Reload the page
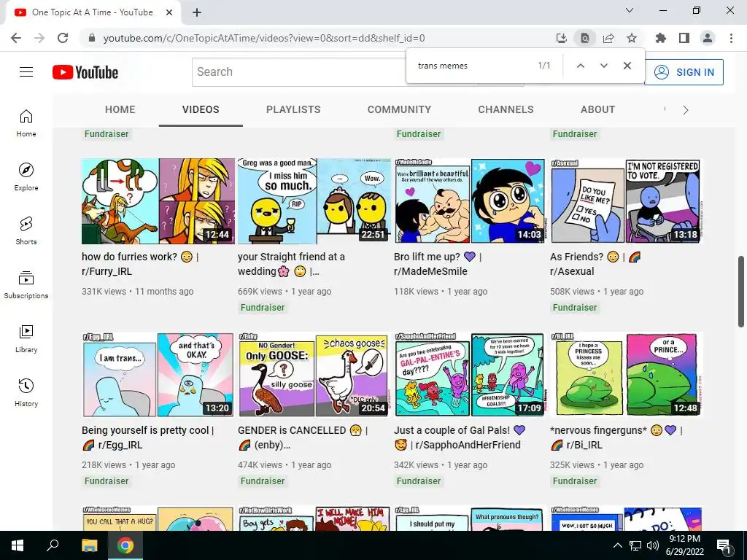747x560 pixels. (63, 38)
